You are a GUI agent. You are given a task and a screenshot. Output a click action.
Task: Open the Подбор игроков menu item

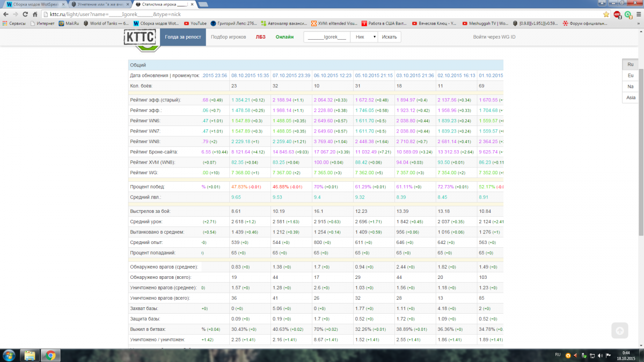point(228,37)
